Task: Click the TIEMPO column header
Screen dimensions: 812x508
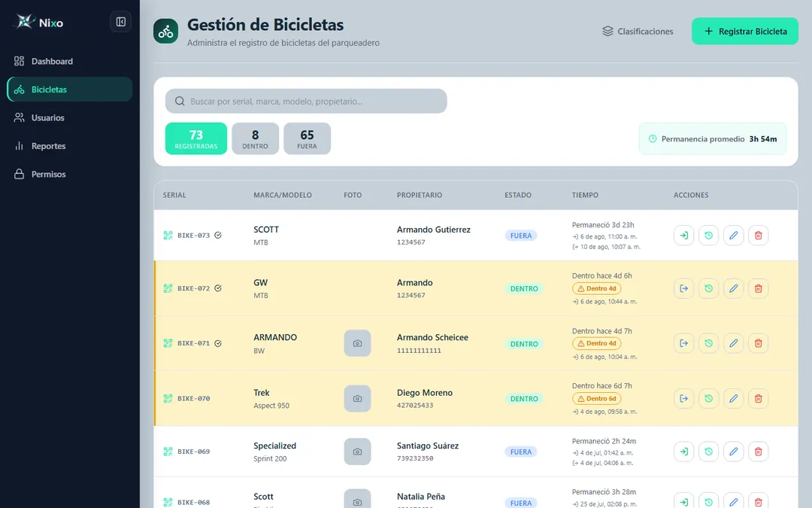Action: click(585, 196)
